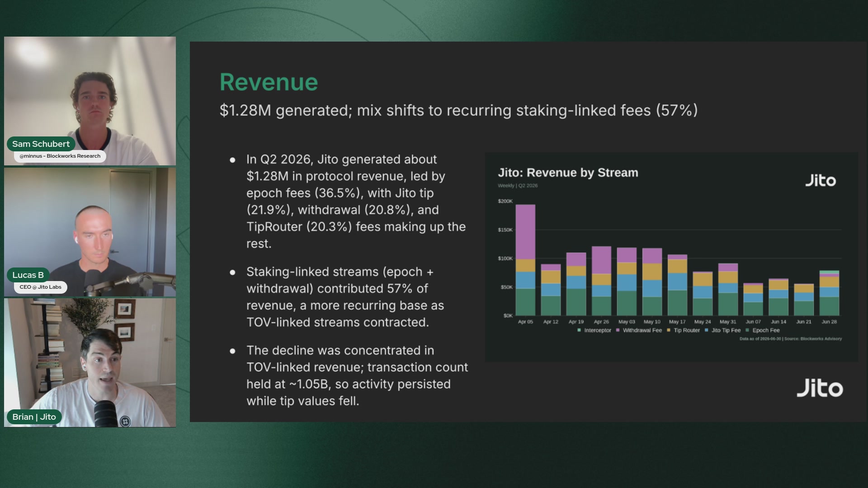Screen dimensions: 868x488
Task: Click the "Interceptor" legend label
Action: click(x=598, y=330)
